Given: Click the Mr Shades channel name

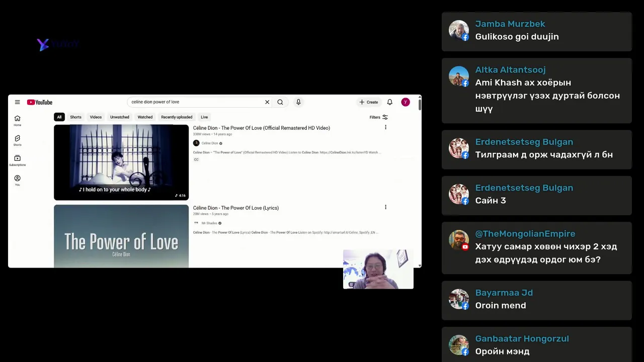Looking at the screenshot, I should pyautogui.click(x=209, y=223).
